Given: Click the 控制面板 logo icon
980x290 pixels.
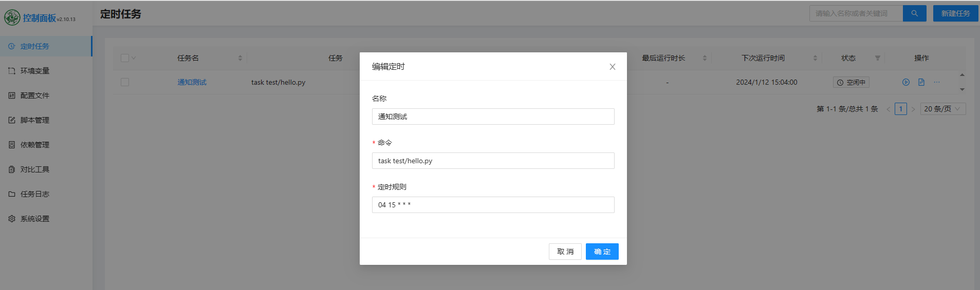Looking at the screenshot, I should [x=12, y=18].
